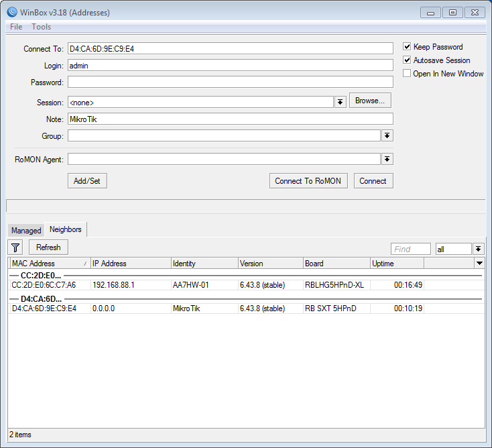
Task: Click uptime 00:10:19
Action: (408, 309)
